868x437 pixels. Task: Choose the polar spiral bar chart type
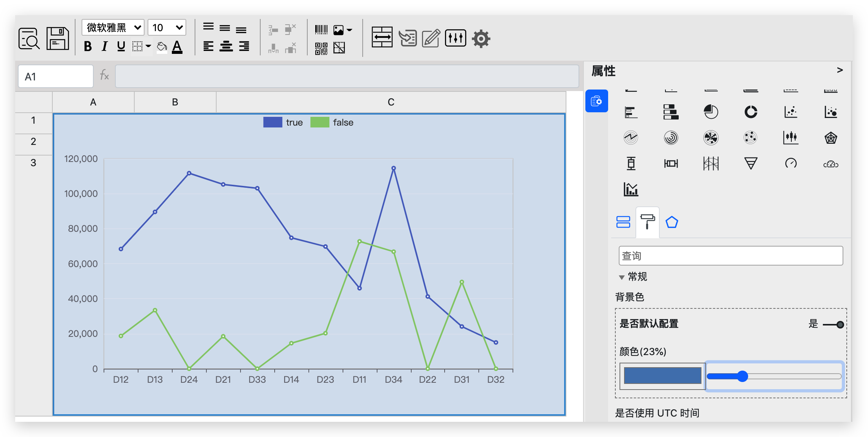click(x=671, y=138)
